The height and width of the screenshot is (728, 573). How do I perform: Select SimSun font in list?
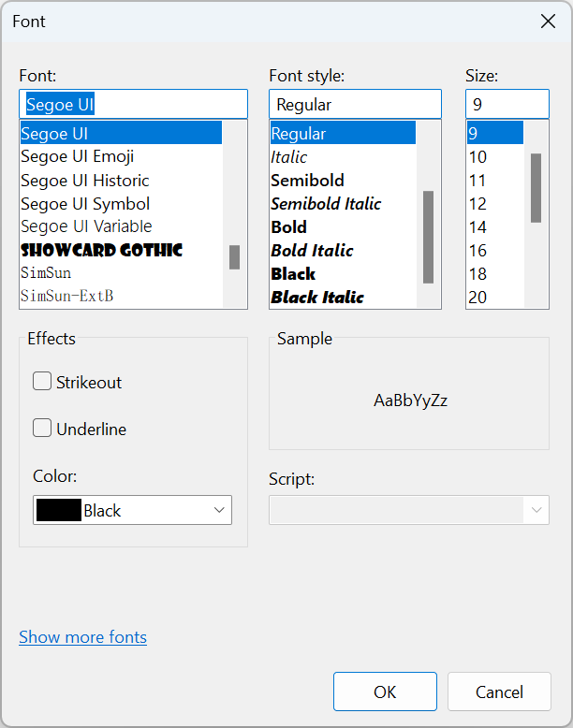pyautogui.click(x=121, y=273)
